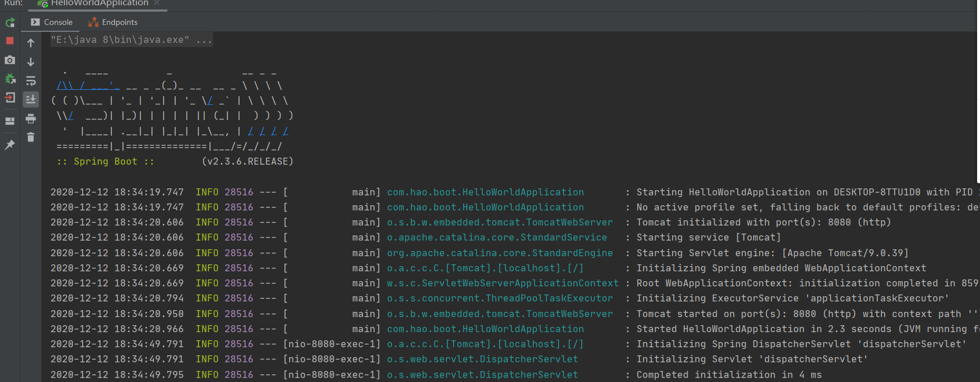The height and width of the screenshot is (382, 980).
Task: Click the camera thread dump icon
Action: pyautogui.click(x=10, y=60)
